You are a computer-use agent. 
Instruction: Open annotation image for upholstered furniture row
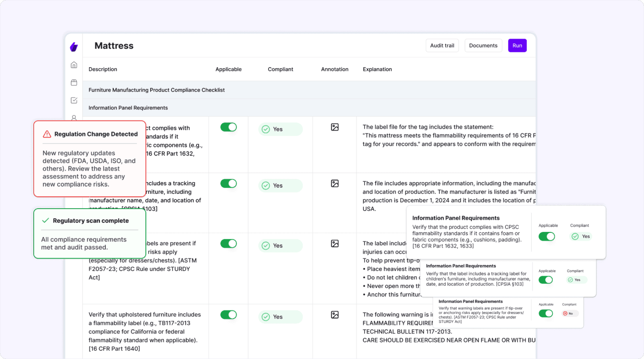coord(335,315)
